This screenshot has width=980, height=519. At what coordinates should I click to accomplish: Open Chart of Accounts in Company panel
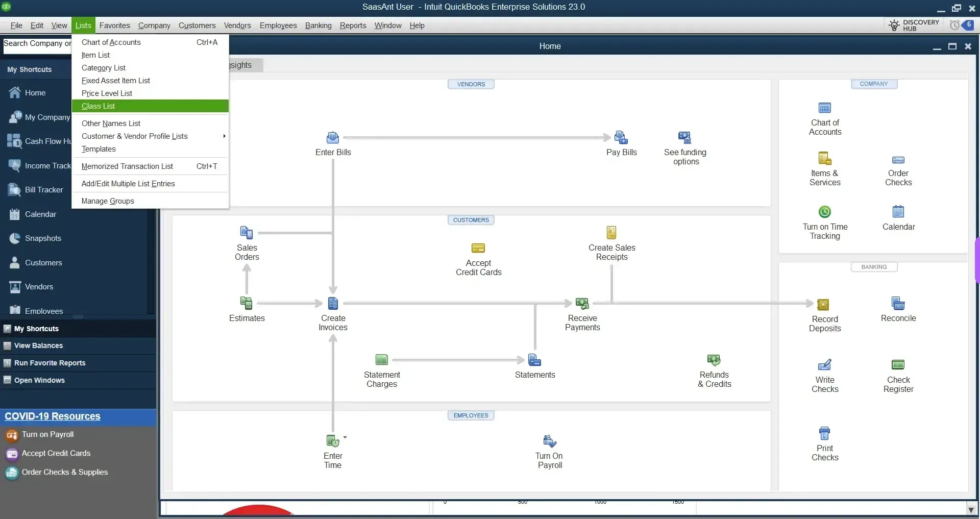(825, 108)
